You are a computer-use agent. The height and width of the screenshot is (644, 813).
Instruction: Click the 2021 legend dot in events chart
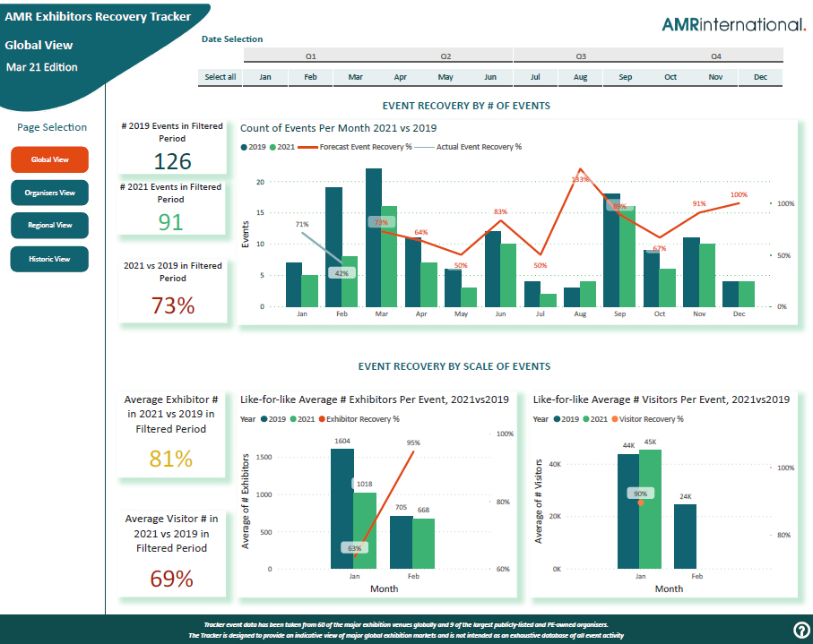[272, 147]
